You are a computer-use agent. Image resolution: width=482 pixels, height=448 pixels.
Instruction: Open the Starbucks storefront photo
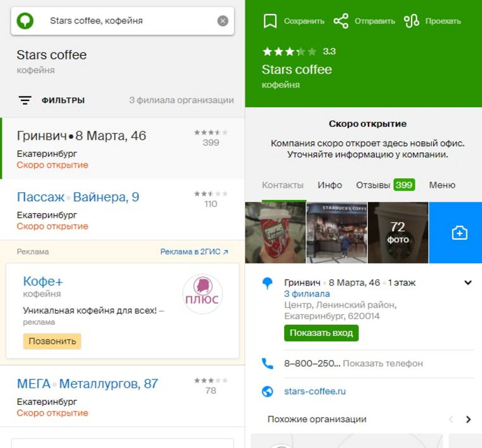pos(337,233)
